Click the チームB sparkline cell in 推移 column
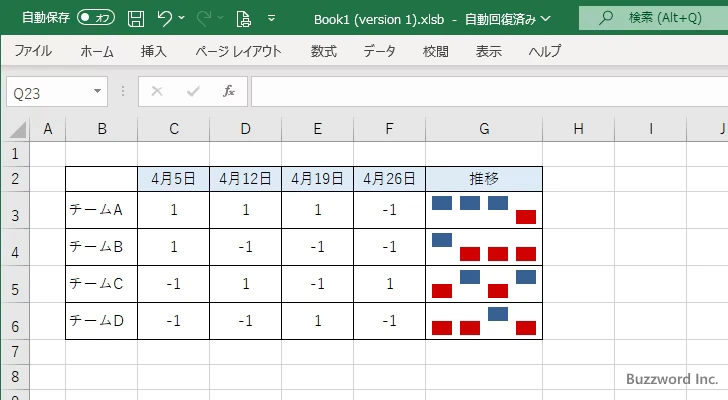 pyautogui.click(x=484, y=247)
